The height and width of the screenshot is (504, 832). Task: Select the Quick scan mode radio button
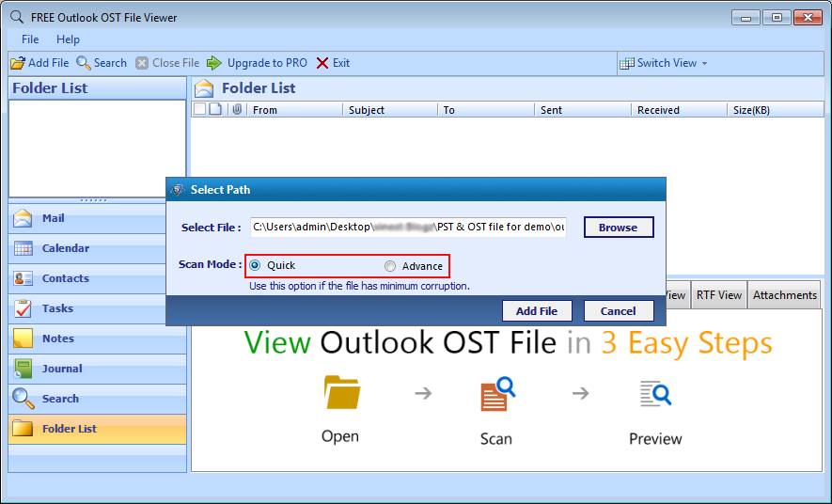tap(255, 265)
